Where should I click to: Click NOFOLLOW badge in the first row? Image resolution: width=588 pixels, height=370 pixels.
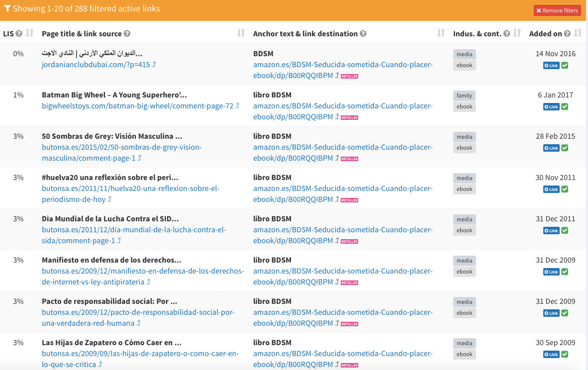tap(350, 76)
